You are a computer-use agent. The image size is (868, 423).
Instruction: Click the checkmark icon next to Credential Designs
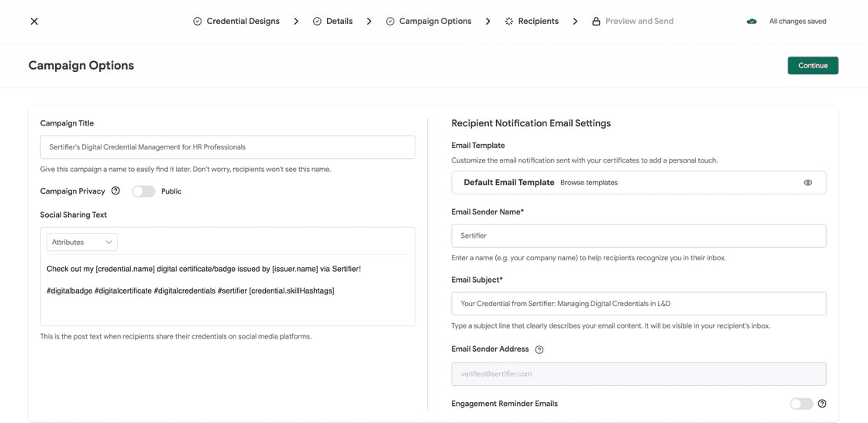(x=197, y=22)
